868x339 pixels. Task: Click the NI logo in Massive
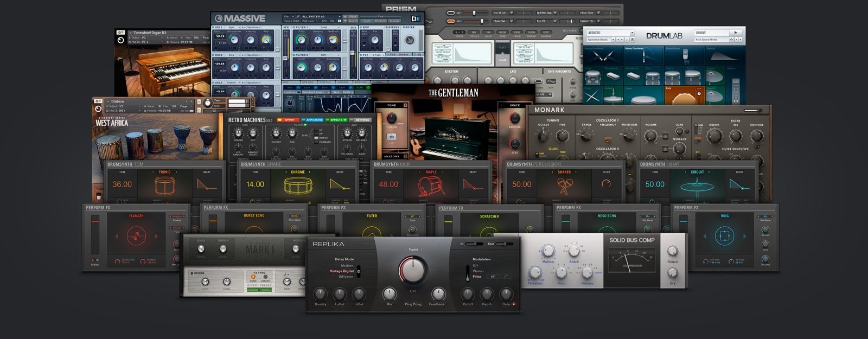coord(416,18)
